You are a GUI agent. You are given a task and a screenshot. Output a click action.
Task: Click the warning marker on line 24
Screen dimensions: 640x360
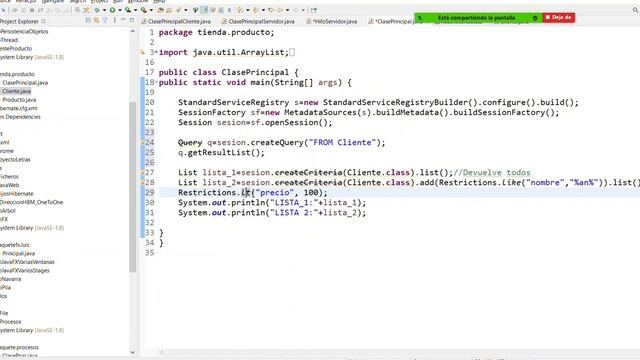[x=142, y=142]
